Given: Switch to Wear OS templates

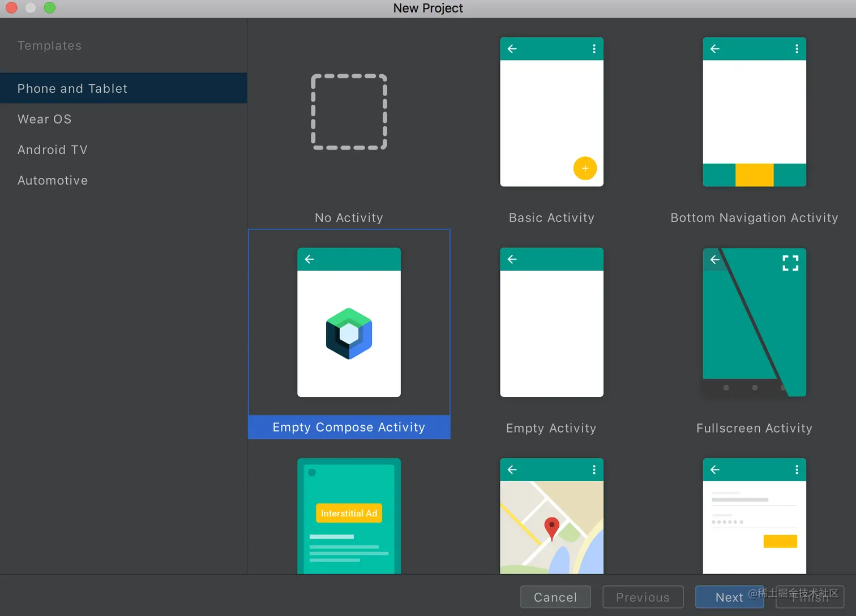Looking at the screenshot, I should pyautogui.click(x=123, y=119).
